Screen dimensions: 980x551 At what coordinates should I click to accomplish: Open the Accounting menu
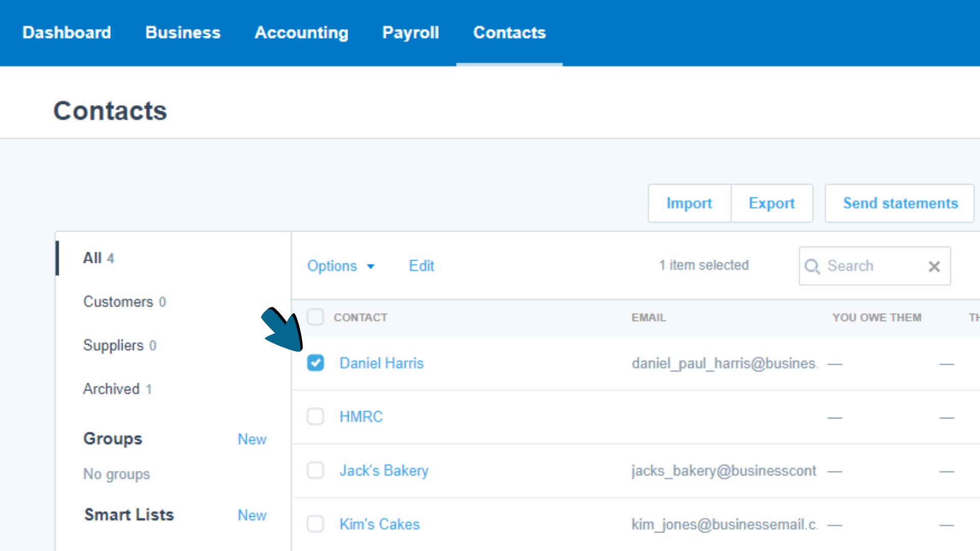click(x=301, y=32)
